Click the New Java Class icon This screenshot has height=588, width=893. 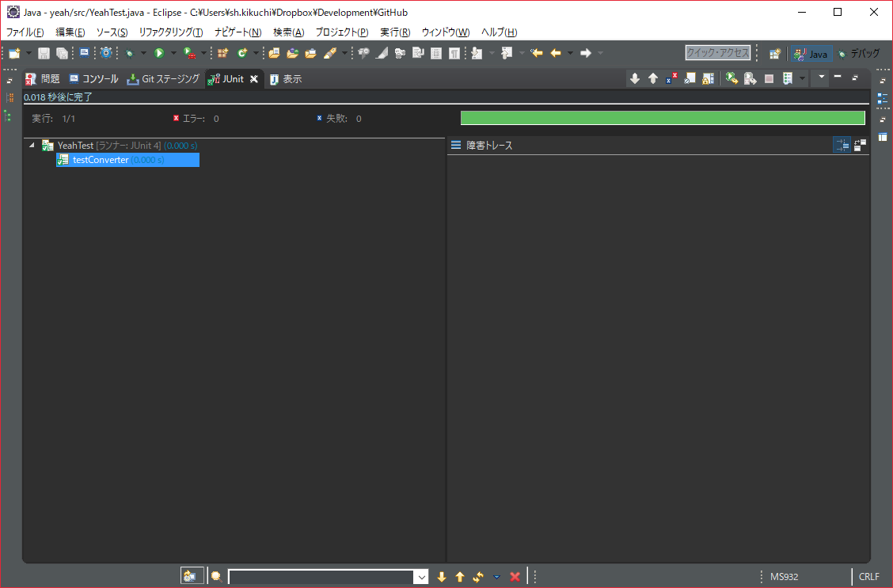pos(242,53)
